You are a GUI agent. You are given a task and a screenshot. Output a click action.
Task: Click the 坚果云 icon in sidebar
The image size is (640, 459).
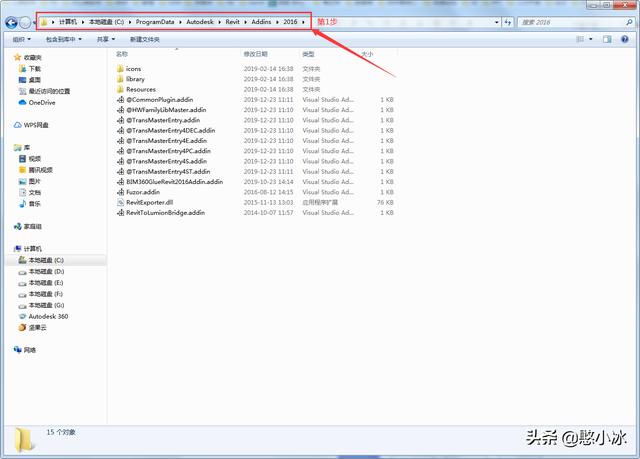22,327
